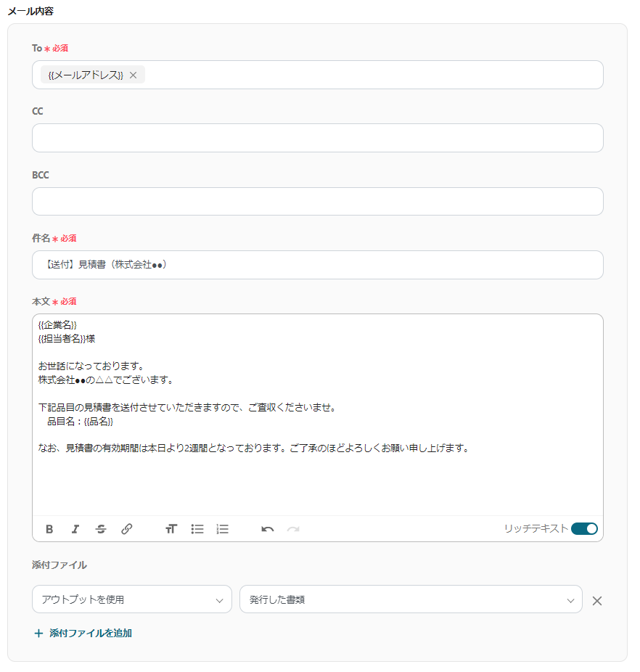Image resolution: width=640 pixels, height=672 pixels.
Task: Insert a hyperlink using the link icon
Action: pyautogui.click(x=127, y=529)
